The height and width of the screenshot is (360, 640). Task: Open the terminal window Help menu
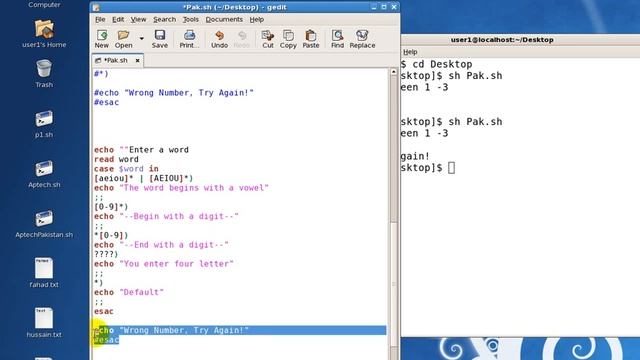coord(410,52)
